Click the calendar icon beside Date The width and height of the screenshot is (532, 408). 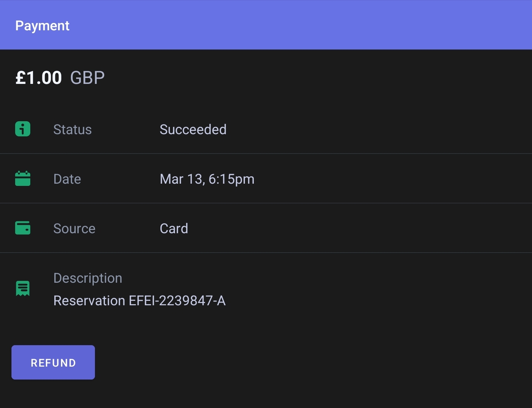tap(23, 178)
